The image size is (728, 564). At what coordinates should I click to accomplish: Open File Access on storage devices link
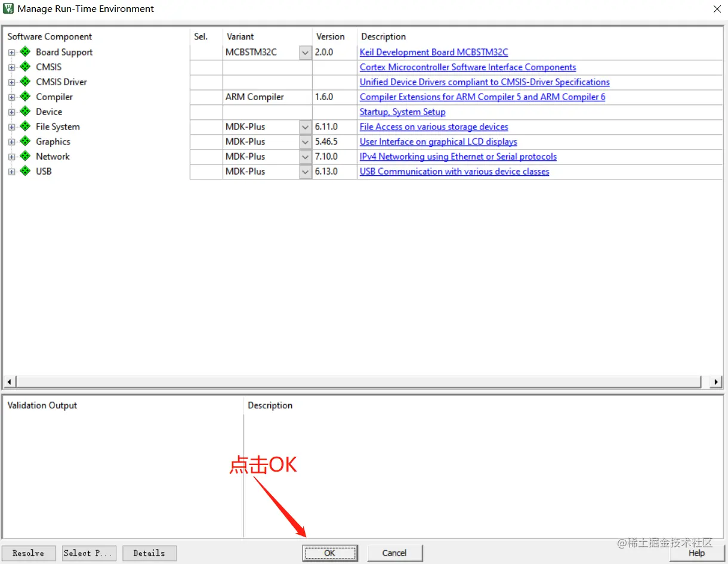[x=434, y=127]
